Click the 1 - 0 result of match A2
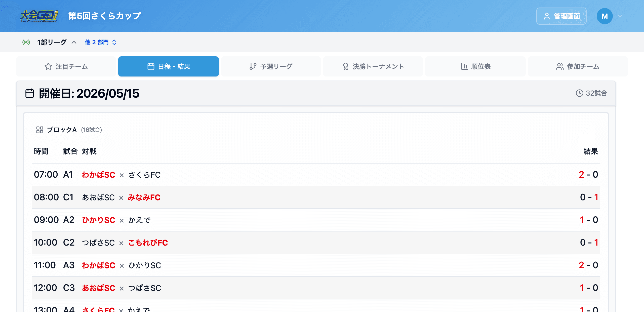The image size is (644, 312). [589, 220]
